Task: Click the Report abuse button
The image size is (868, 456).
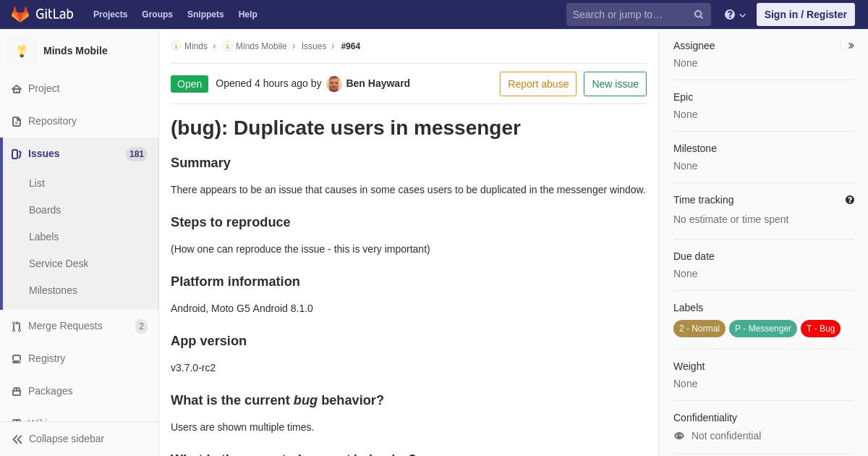Action: click(538, 84)
